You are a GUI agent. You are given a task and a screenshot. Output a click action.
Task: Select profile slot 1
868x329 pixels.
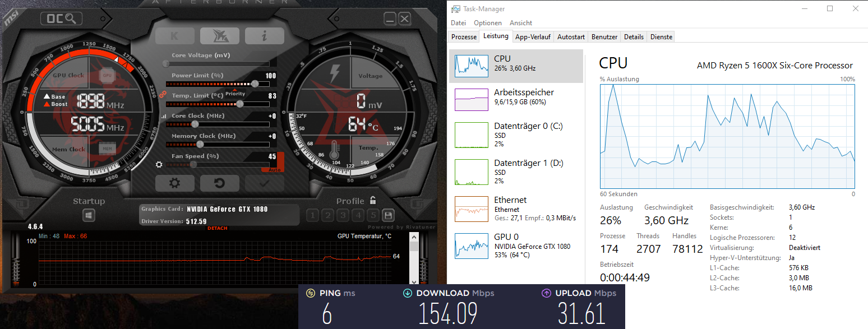(x=313, y=215)
